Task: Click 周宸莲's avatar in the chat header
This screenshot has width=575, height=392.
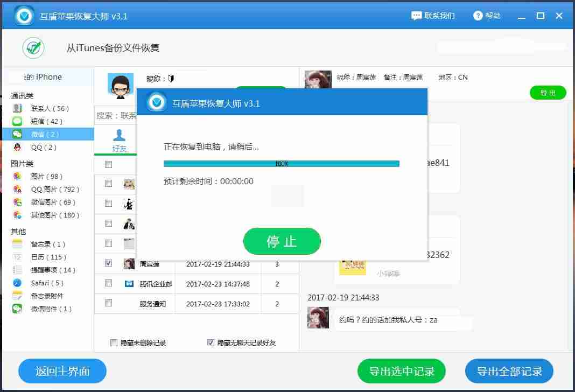Action: click(318, 80)
